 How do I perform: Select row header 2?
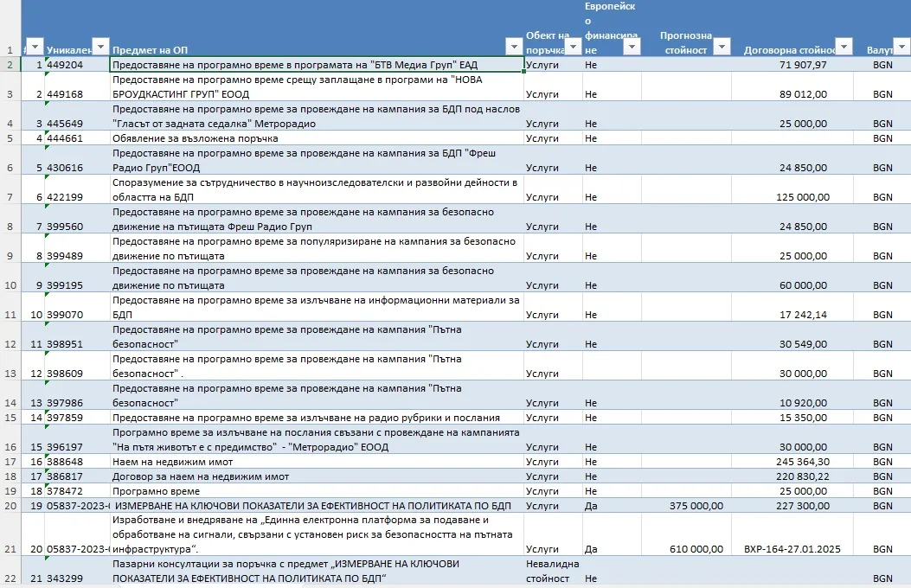point(10,65)
